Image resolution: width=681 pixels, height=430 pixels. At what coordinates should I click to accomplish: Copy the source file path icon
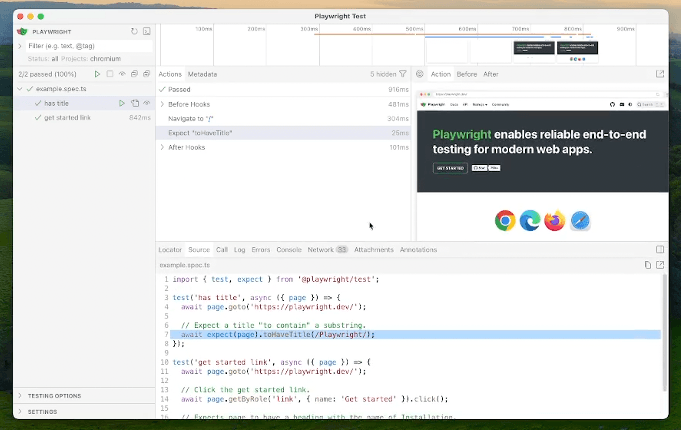click(648, 264)
